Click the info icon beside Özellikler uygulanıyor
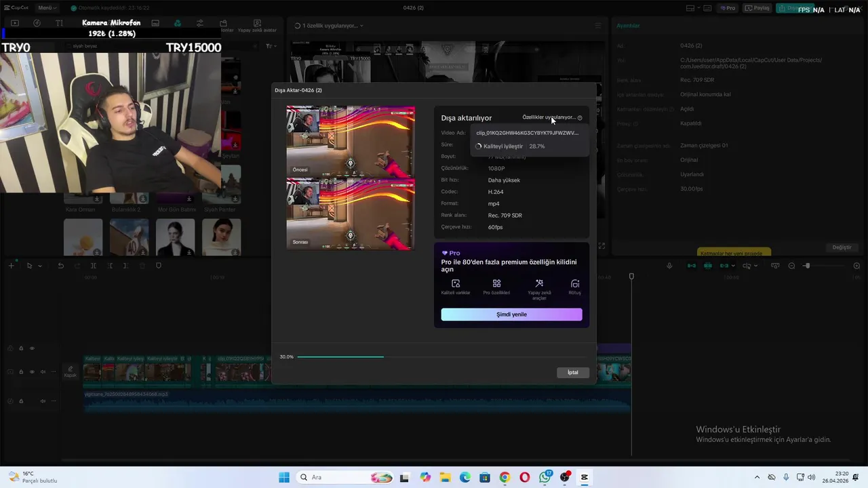 pyautogui.click(x=580, y=118)
